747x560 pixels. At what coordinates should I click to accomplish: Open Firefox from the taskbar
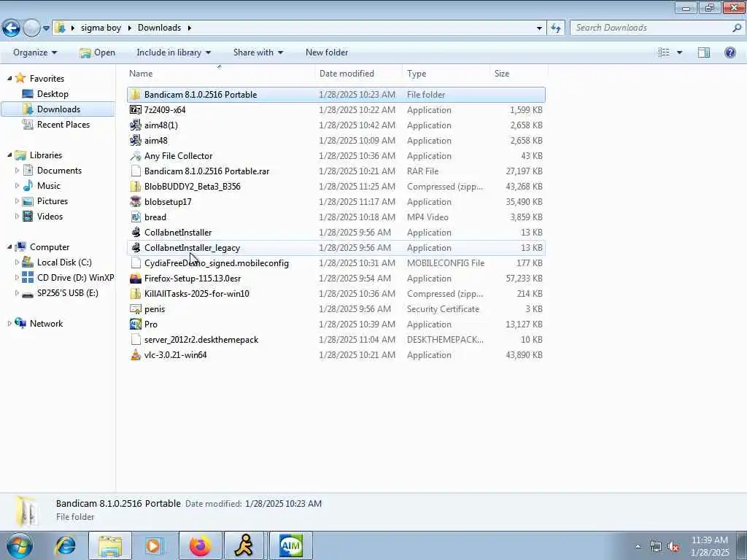pos(200,545)
